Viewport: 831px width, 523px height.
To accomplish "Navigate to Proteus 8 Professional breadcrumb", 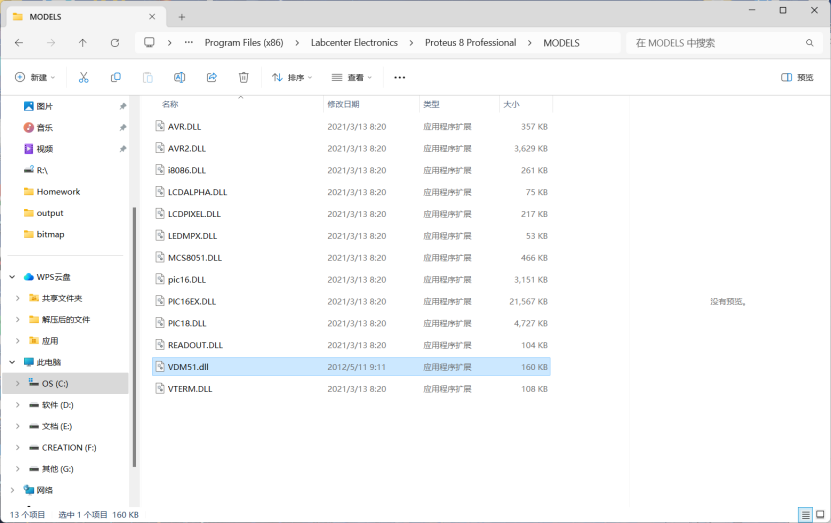I will click(x=470, y=43).
